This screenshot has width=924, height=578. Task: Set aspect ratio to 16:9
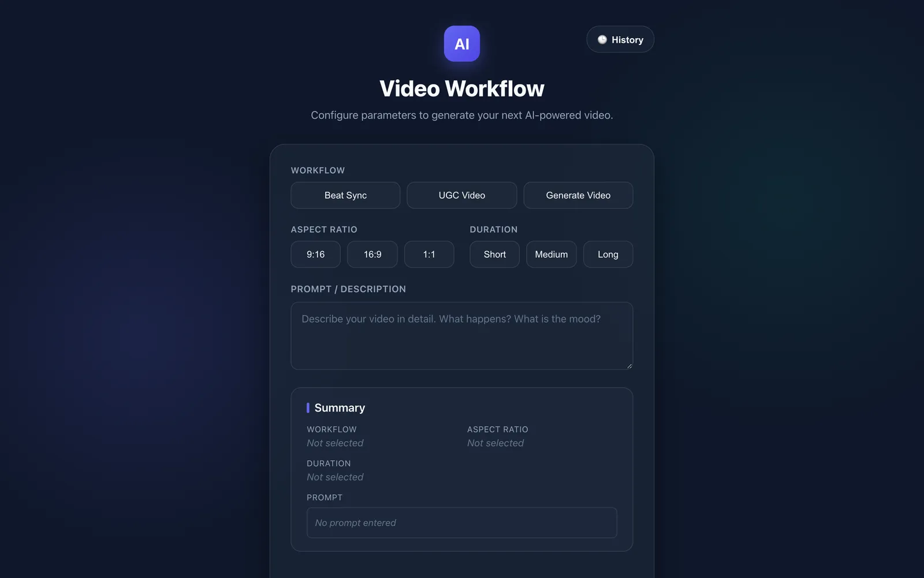[372, 254]
